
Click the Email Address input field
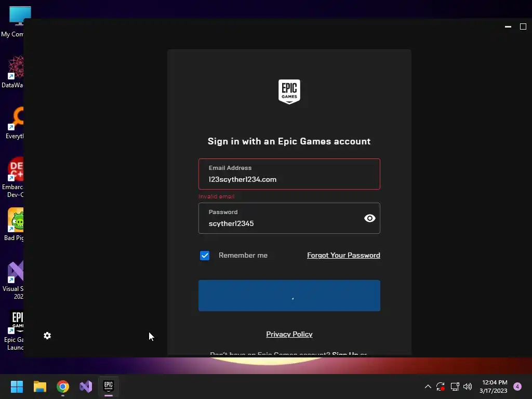[289, 174]
